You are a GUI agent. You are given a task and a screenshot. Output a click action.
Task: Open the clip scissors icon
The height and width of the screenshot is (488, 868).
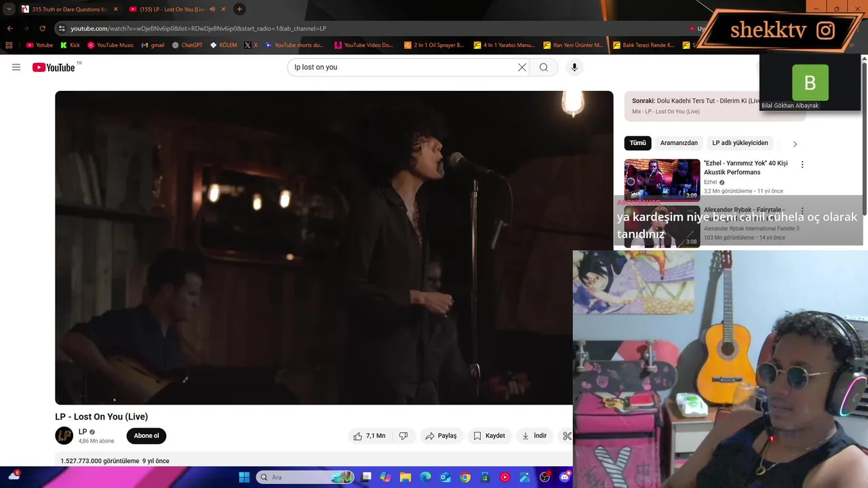pyautogui.click(x=567, y=436)
